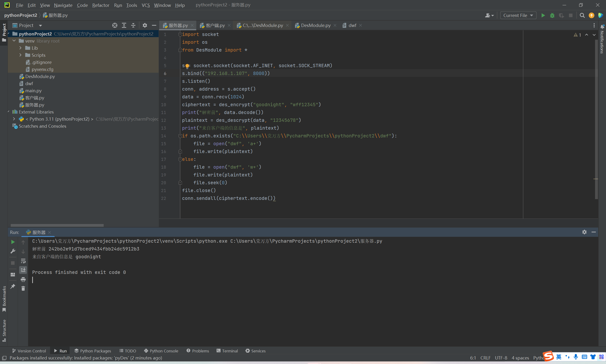Clear console output with trash icon
Image resolution: width=606 pixels, height=364 pixels.
point(23,289)
